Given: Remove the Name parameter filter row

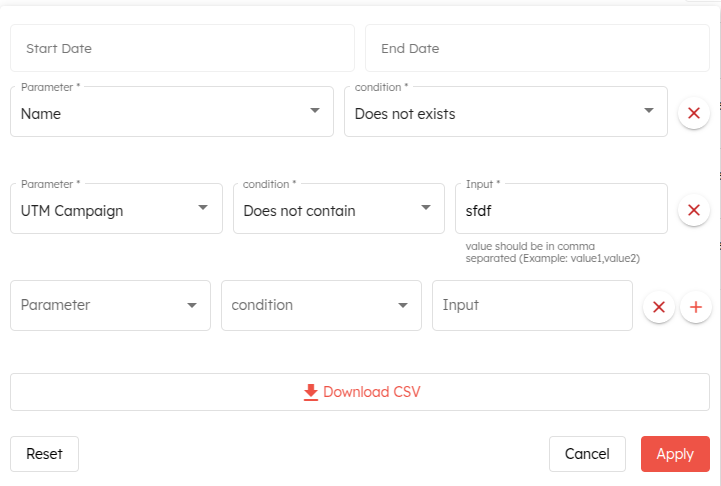Looking at the screenshot, I should (x=694, y=113).
